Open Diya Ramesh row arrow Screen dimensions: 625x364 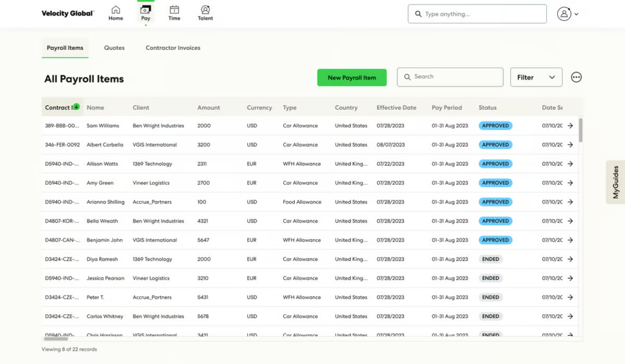(x=571, y=259)
